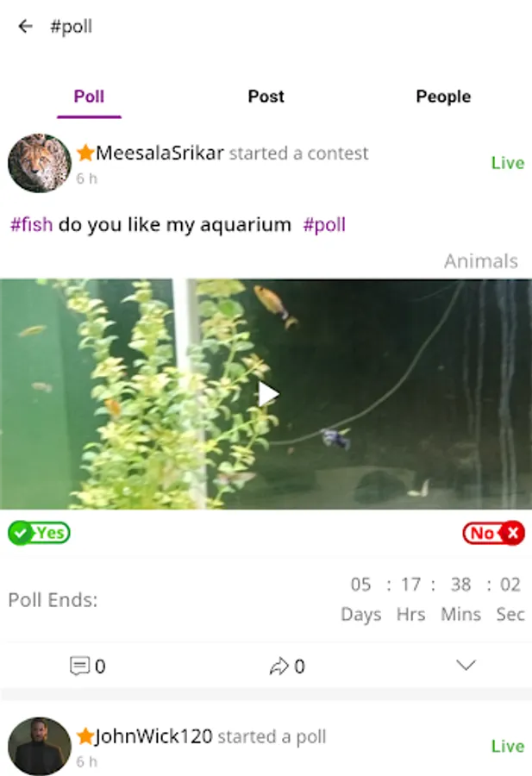Open the #fish hashtag link
The image size is (532, 776).
pos(32,224)
